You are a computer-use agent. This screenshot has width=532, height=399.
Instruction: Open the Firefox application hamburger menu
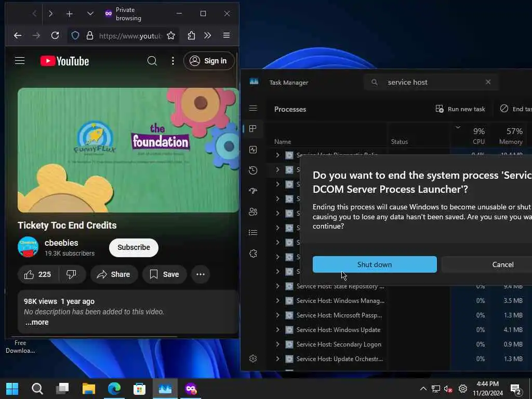pos(227,35)
